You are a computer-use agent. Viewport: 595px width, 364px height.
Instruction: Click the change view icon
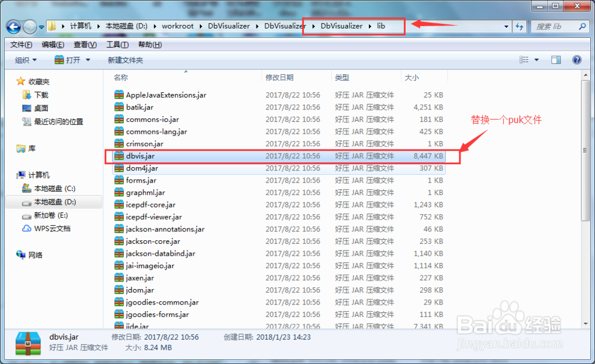(x=524, y=60)
